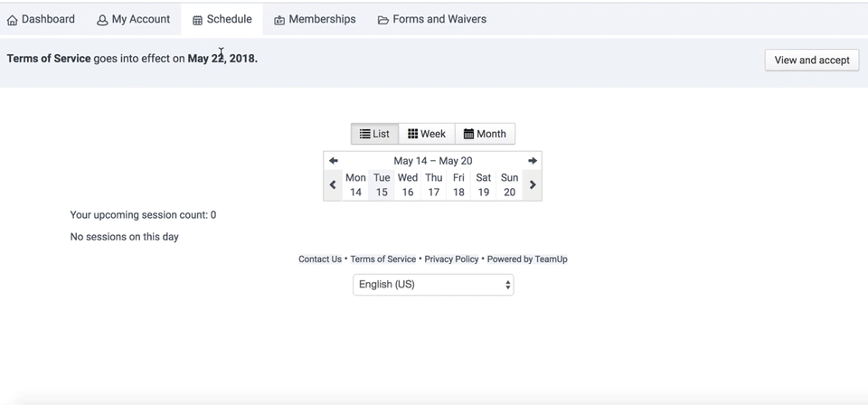Screen dimensions: 868x405
Task: Click the left chevron beside Mon 14
Action: click(333, 184)
